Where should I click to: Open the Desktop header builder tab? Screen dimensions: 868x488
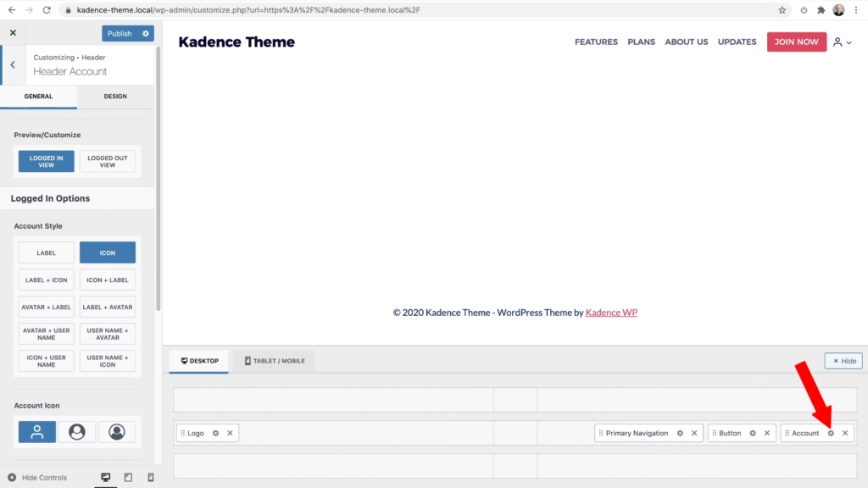[199, 361]
